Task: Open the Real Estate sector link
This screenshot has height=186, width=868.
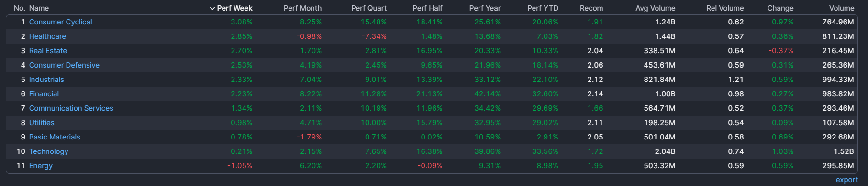Action: click(48, 51)
